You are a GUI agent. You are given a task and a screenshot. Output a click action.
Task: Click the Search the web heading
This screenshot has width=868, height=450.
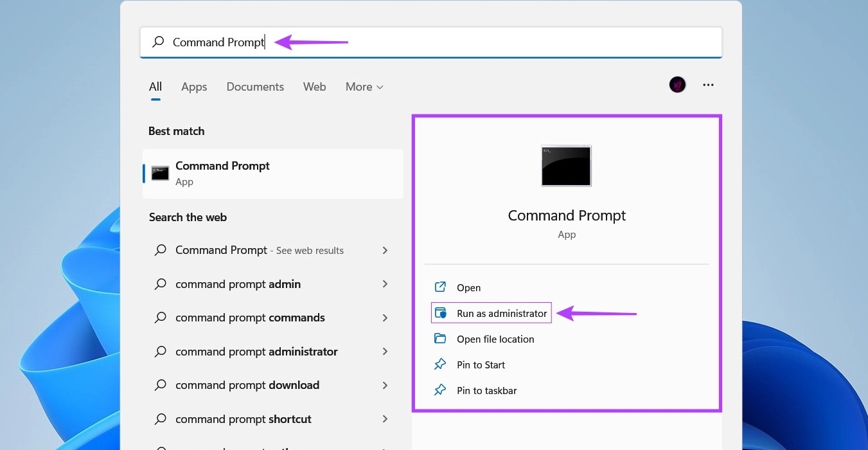pos(188,217)
